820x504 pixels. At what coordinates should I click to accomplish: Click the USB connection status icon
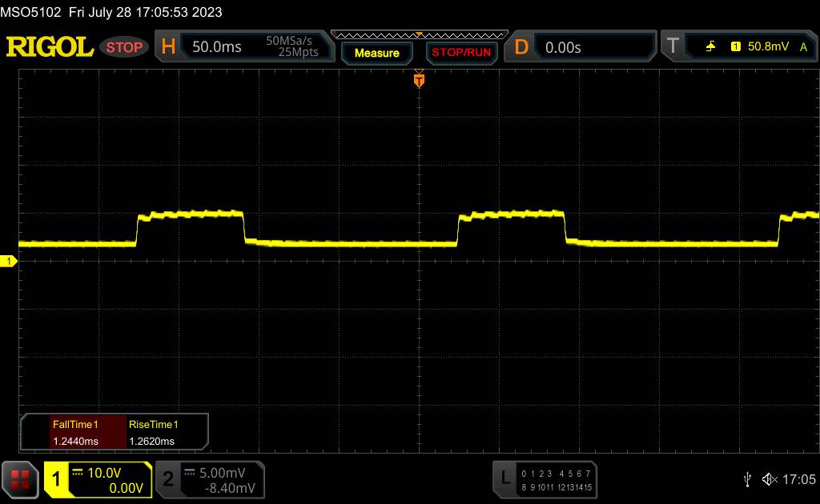click(747, 479)
